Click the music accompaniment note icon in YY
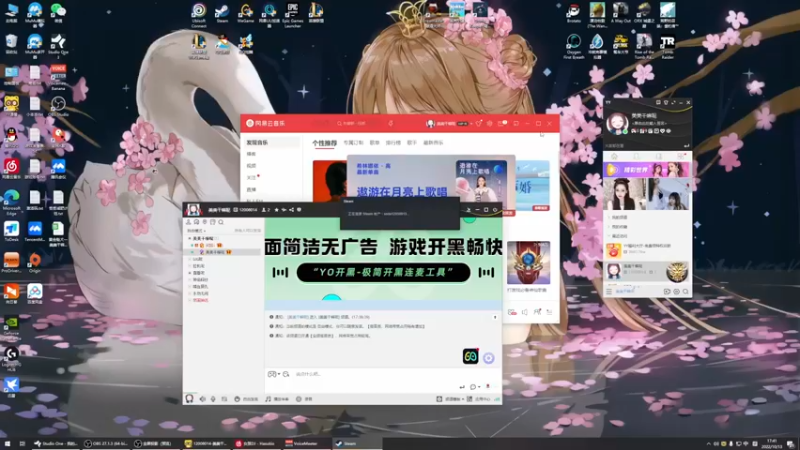Viewport: 800px width, 450px height. pyautogui.click(x=268, y=399)
